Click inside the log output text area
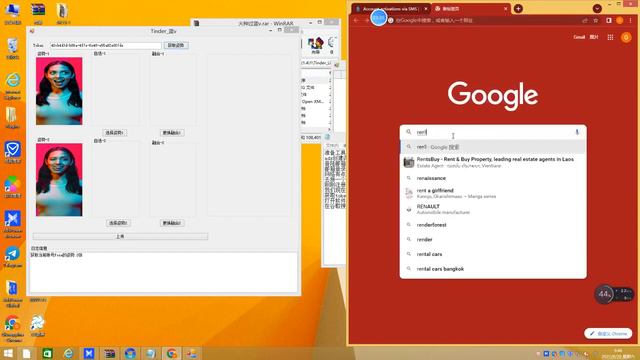 click(163, 272)
